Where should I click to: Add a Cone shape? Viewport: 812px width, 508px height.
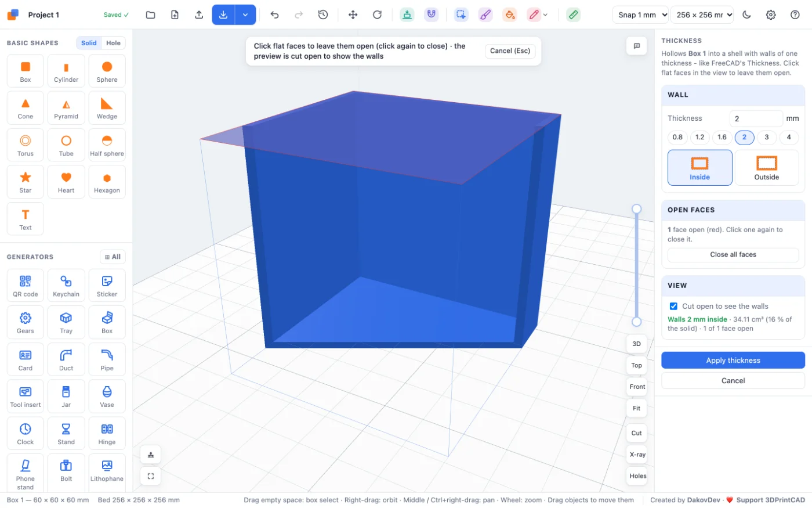tap(26, 108)
